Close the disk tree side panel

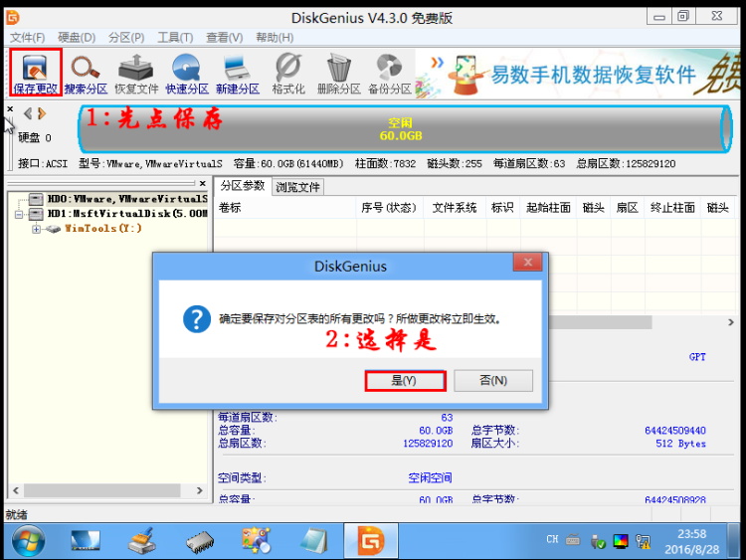click(x=203, y=183)
